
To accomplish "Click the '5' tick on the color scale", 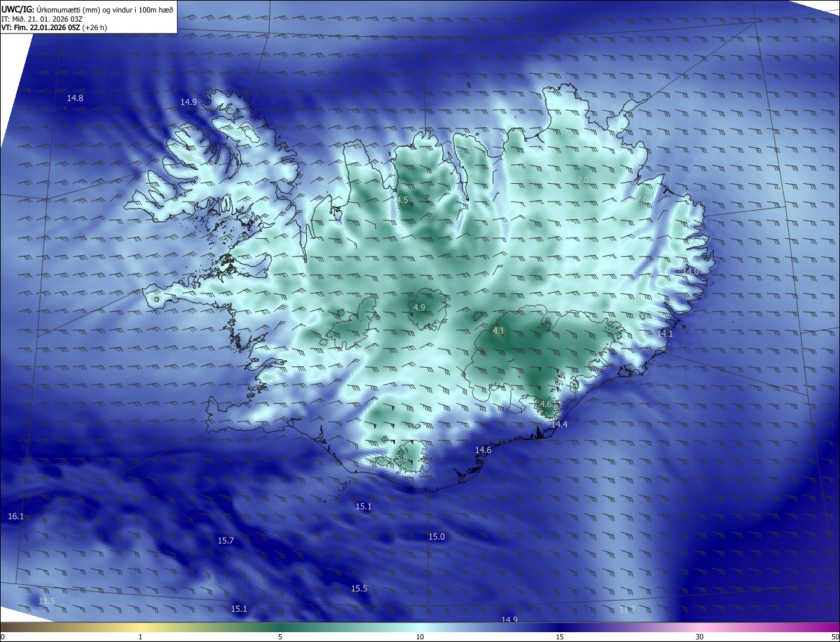I will (280, 637).
